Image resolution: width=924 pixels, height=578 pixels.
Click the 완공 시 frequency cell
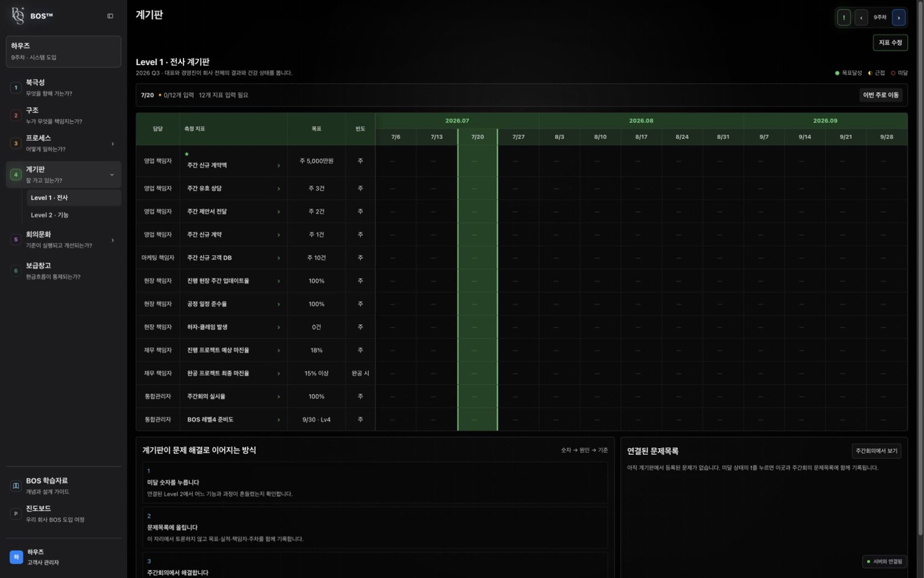pyautogui.click(x=361, y=374)
